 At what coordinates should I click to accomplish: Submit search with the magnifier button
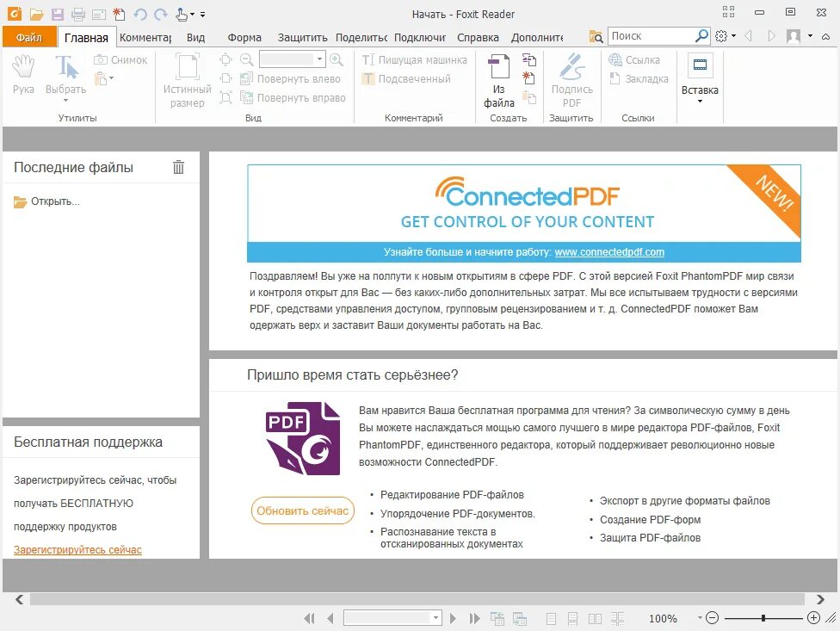pyautogui.click(x=701, y=36)
